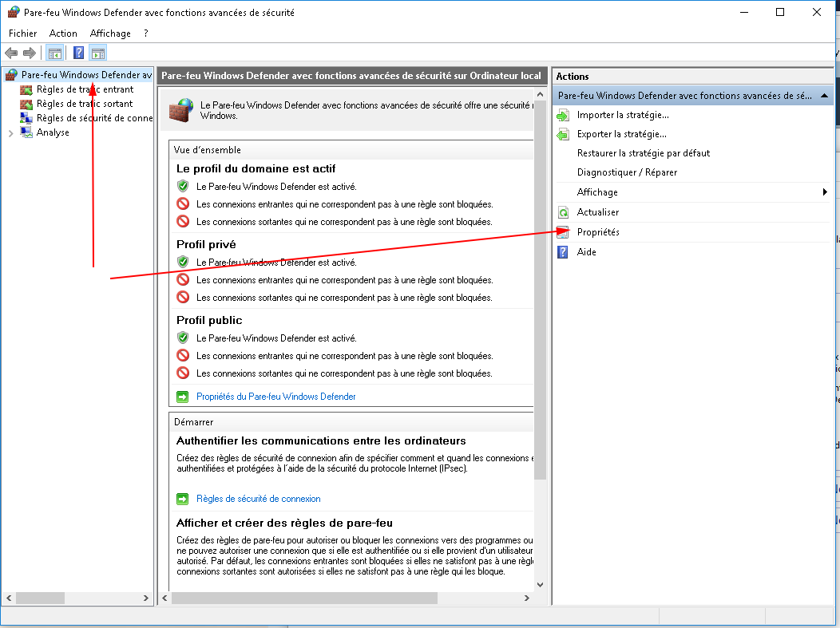Expand the Analyse tree node
840x628 pixels.
(10, 132)
